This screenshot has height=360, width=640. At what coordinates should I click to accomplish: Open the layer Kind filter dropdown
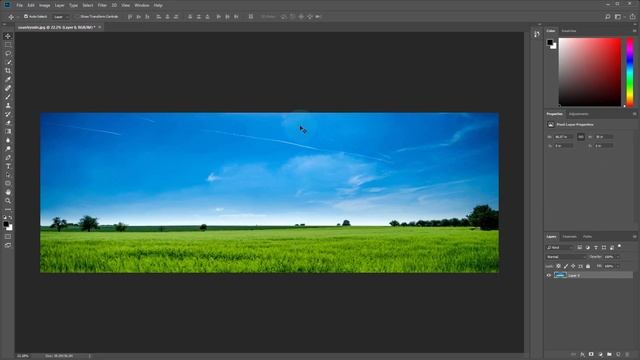pyautogui.click(x=560, y=247)
